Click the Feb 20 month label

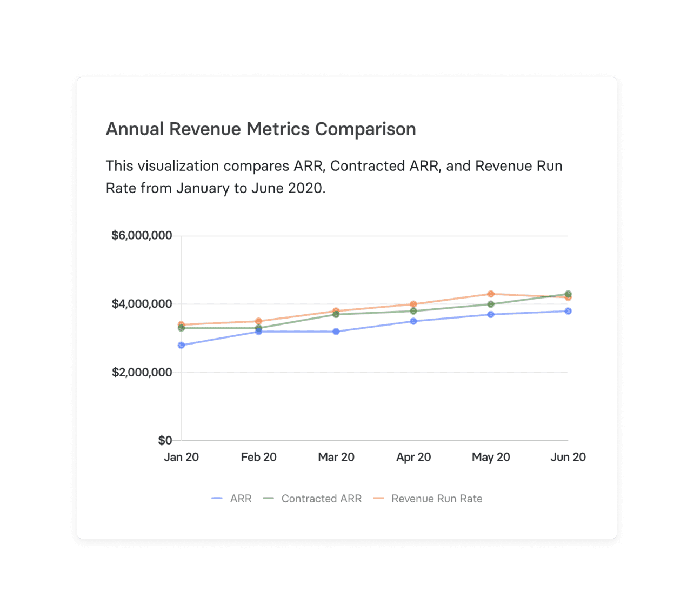[x=258, y=457]
